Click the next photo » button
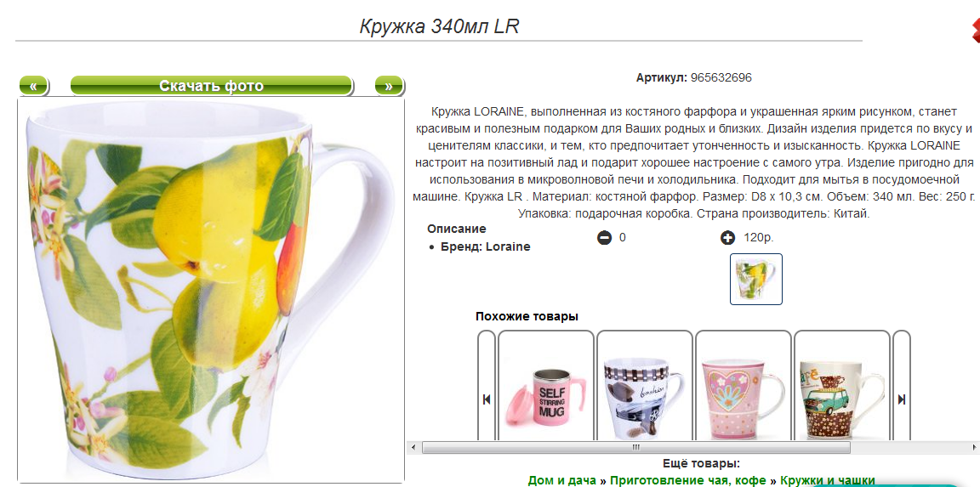 (x=389, y=86)
